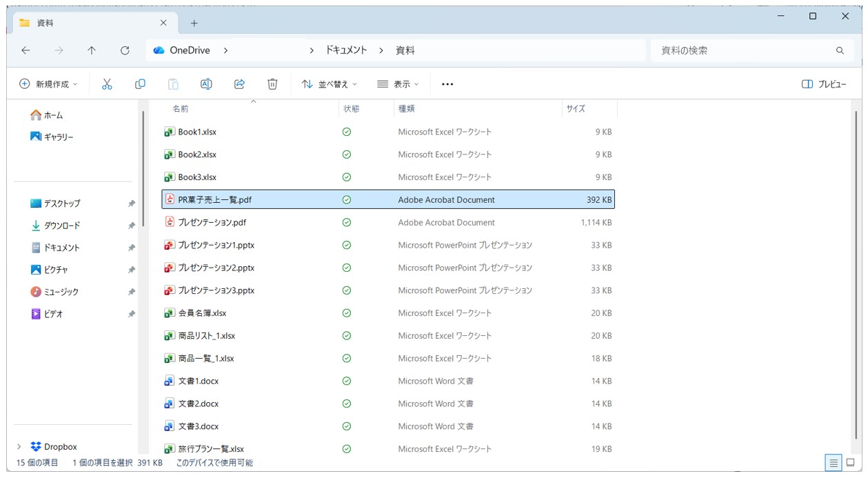The image size is (868, 478).
Task: Switch to details view in status bar
Action: pos(834,463)
